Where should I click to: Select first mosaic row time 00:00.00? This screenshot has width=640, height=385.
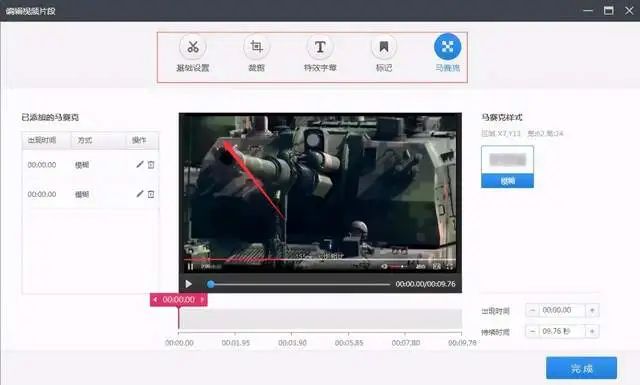coord(42,165)
